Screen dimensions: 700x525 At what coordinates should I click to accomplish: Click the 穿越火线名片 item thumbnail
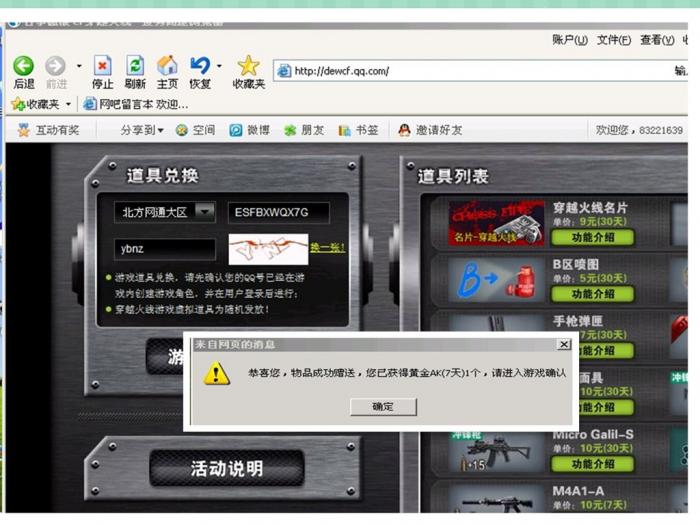pyautogui.click(x=496, y=223)
